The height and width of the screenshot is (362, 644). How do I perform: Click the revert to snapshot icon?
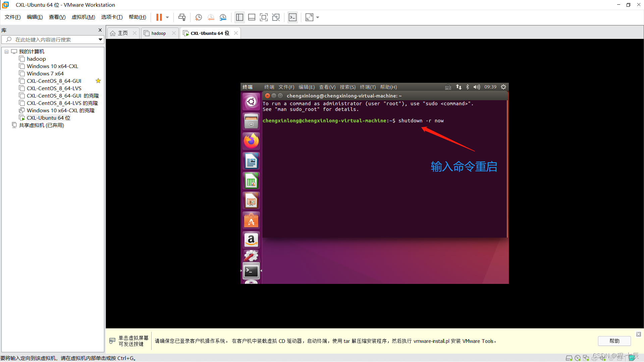tap(211, 17)
